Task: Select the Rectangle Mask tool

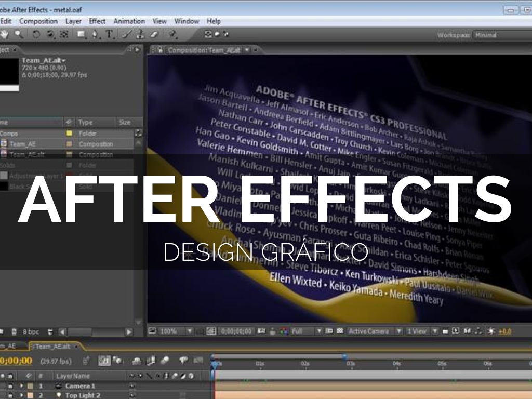Action: pyautogui.click(x=81, y=35)
